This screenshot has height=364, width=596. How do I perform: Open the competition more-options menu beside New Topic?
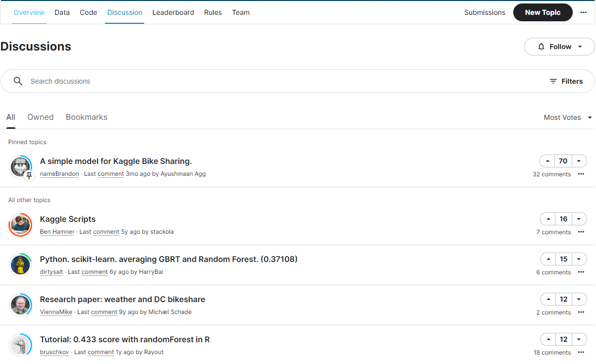(x=583, y=12)
